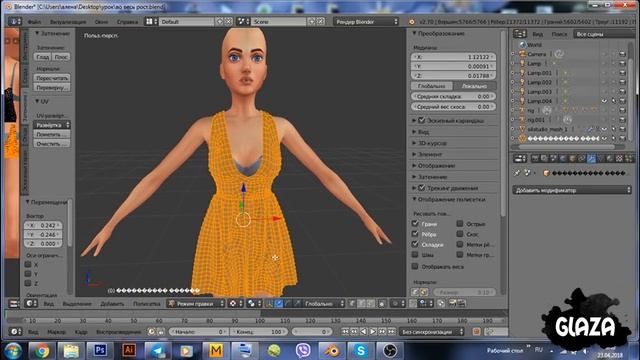This screenshot has width=640, height=360.
Task: Click the Пересчитать normals button
Action: pyautogui.click(x=52, y=78)
